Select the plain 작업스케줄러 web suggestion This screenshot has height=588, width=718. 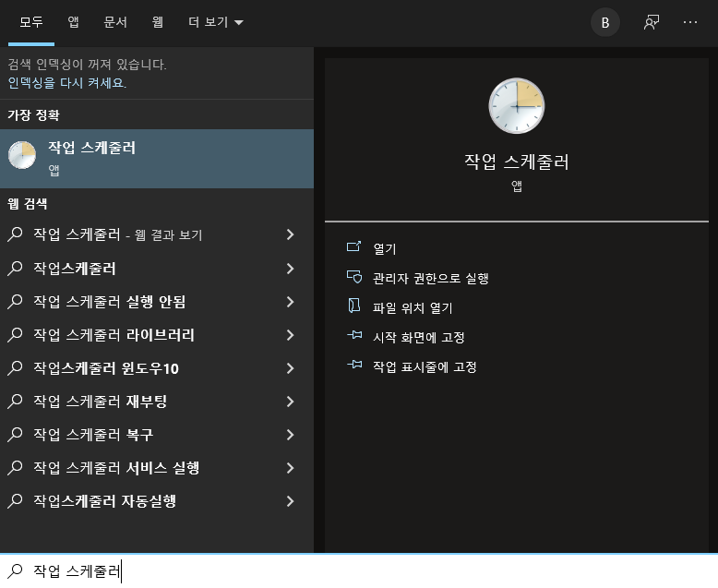[x=157, y=268]
